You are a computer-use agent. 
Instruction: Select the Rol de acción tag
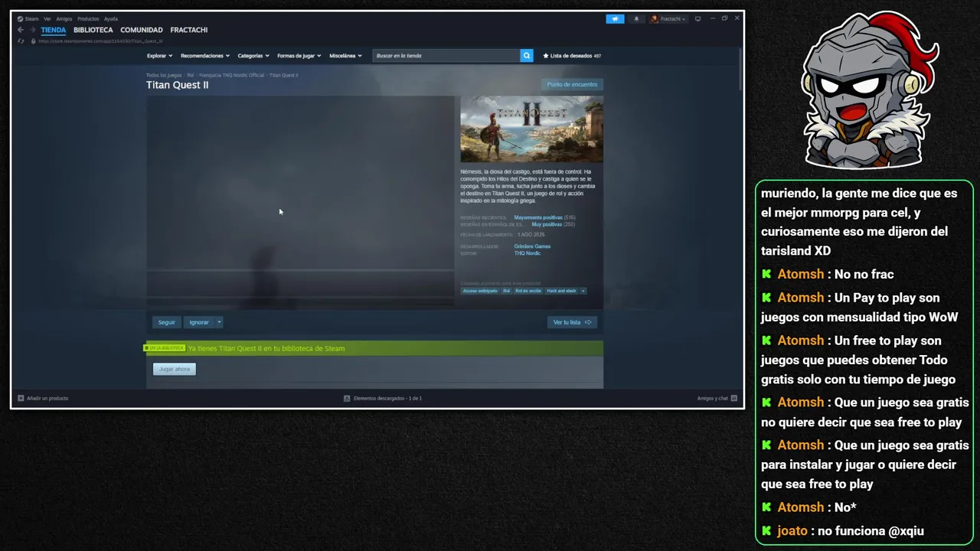pyautogui.click(x=528, y=291)
